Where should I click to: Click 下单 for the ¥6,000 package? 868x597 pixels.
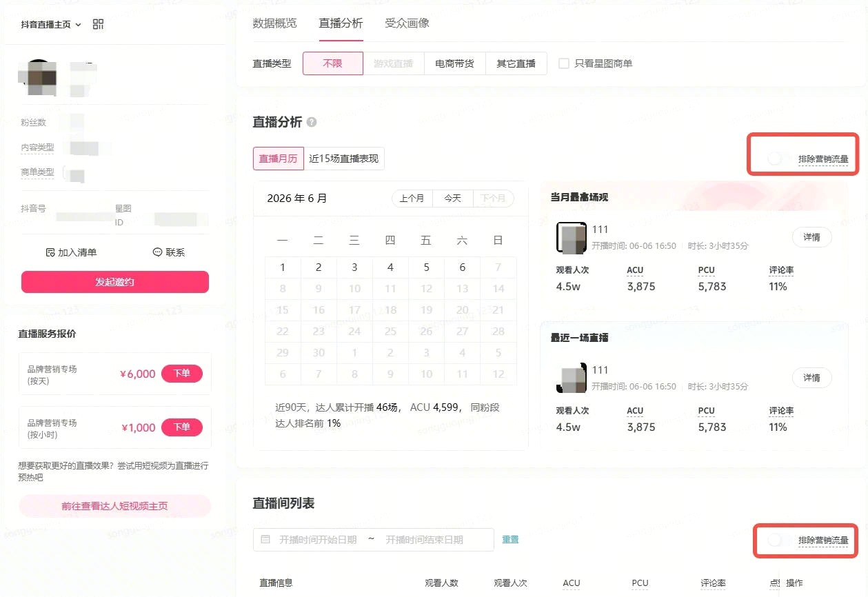(181, 374)
